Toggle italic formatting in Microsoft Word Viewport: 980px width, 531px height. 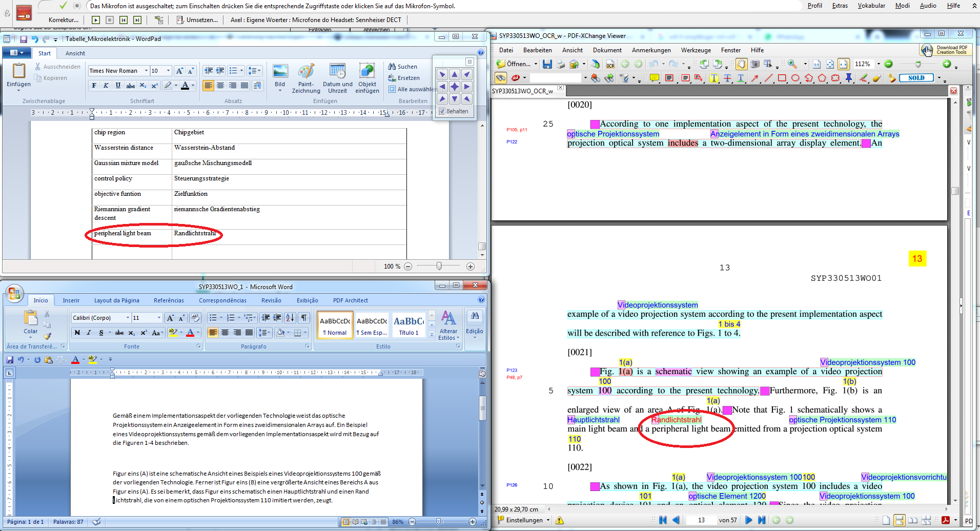(x=89, y=333)
